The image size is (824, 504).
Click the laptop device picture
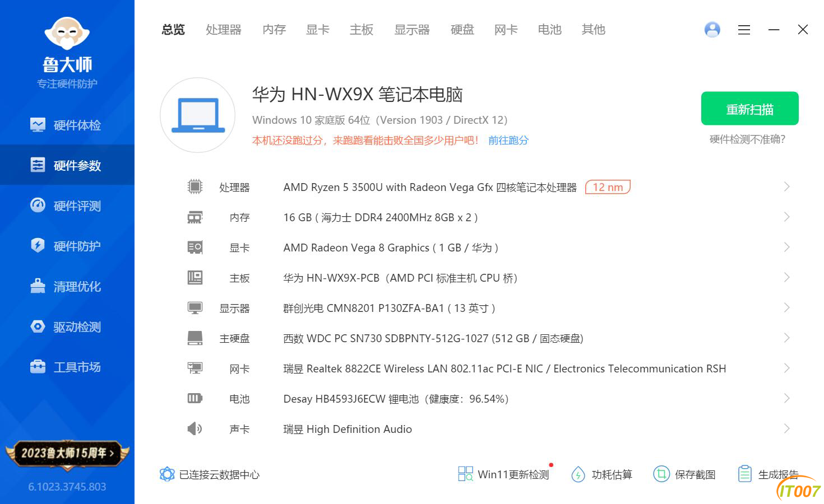click(198, 115)
